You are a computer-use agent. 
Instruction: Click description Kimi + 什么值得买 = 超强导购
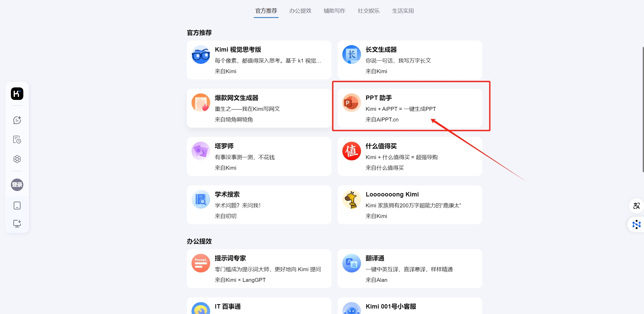click(401, 157)
